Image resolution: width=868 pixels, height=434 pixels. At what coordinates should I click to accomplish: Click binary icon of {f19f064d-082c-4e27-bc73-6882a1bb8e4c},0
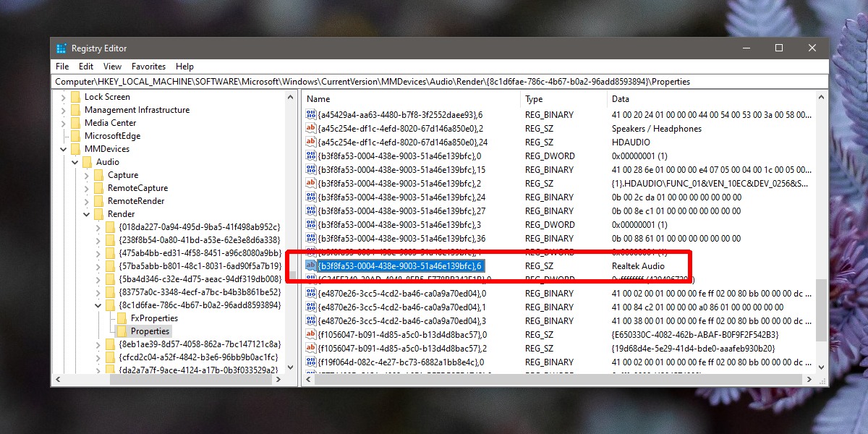pyautogui.click(x=311, y=362)
